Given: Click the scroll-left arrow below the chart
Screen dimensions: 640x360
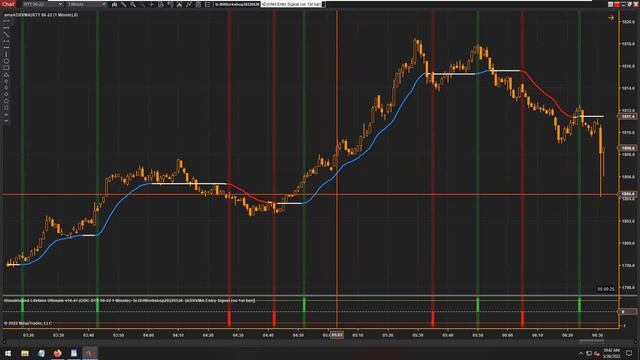Looking at the screenshot, I should (x=4, y=342).
